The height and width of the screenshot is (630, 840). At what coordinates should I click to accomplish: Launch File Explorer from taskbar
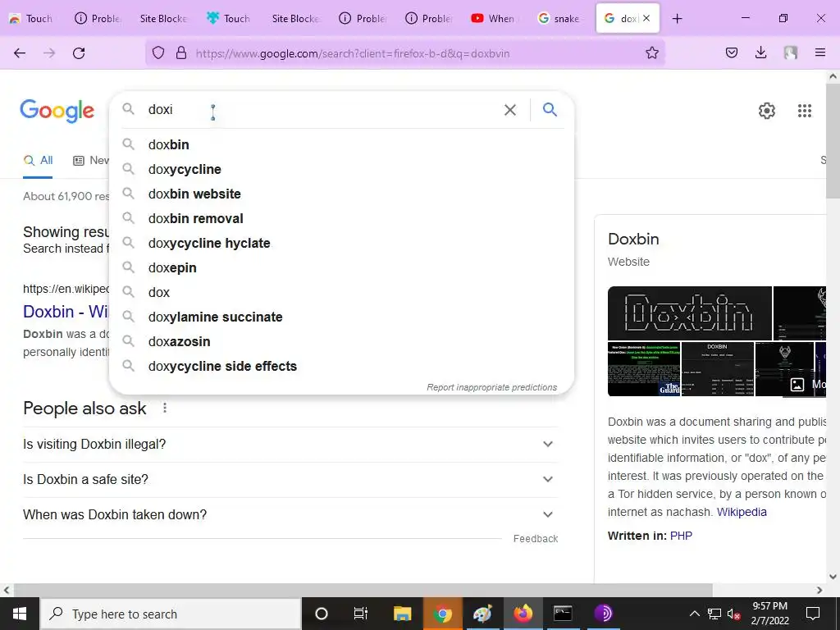(402, 614)
